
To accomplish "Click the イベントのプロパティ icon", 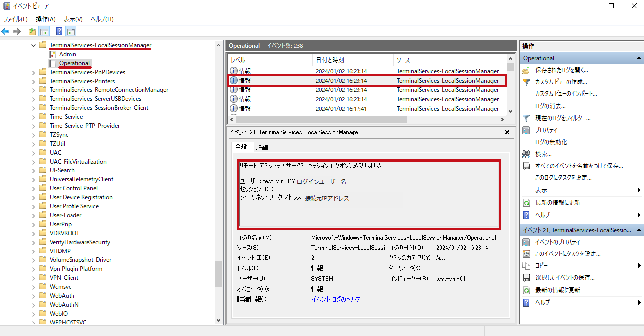I will click(526, 242).
